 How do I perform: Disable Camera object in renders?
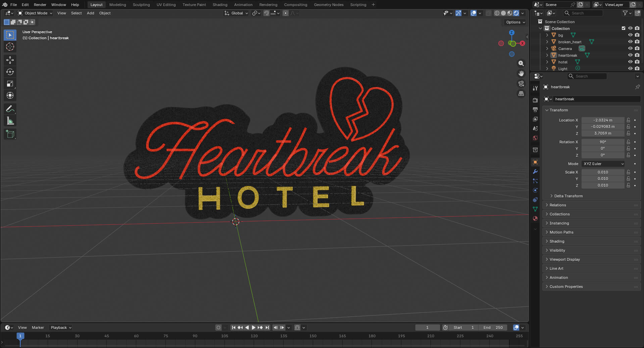[637, 48]
